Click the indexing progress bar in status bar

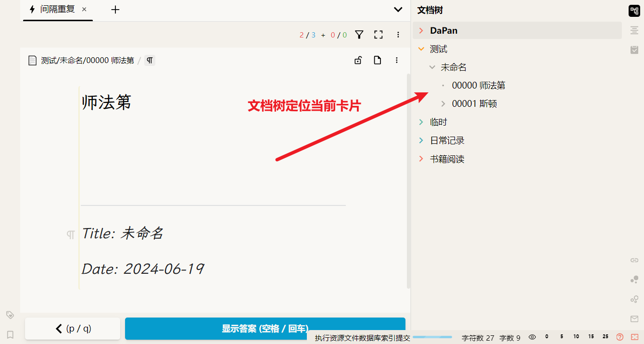click(432, 337)
